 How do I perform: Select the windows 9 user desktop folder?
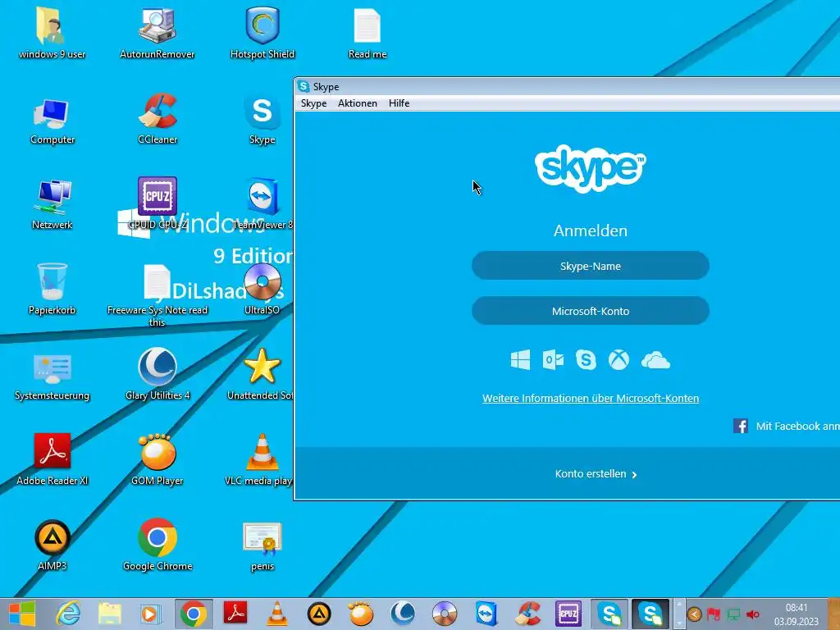[x=52, y=33]
